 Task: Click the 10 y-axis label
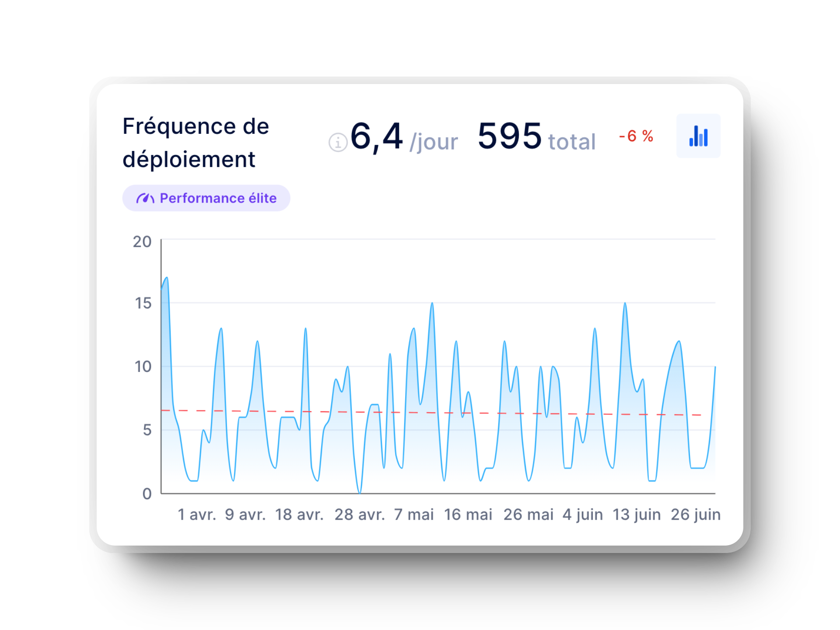point(143,367)
